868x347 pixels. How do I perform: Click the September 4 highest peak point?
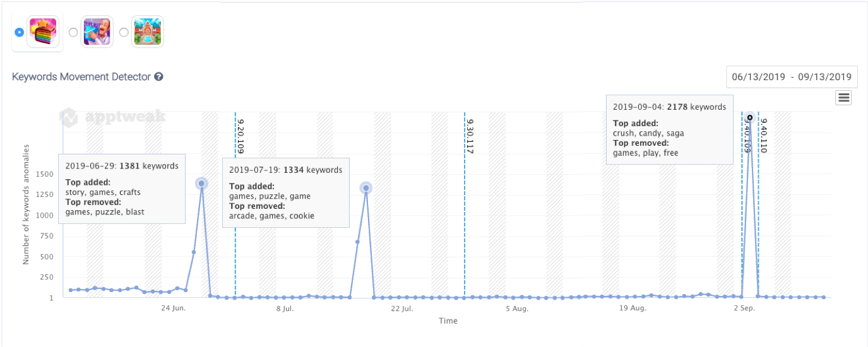[x=750, y=118]
